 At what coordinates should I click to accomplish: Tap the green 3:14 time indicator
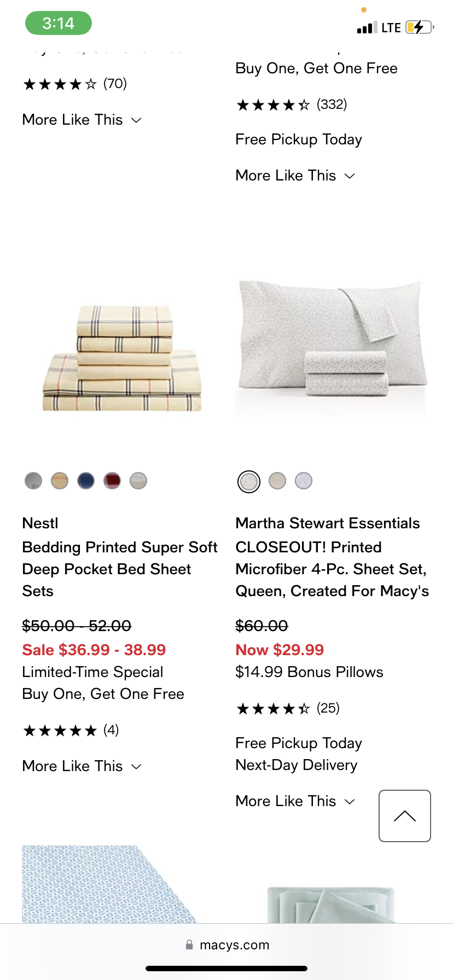pos(59,23)
